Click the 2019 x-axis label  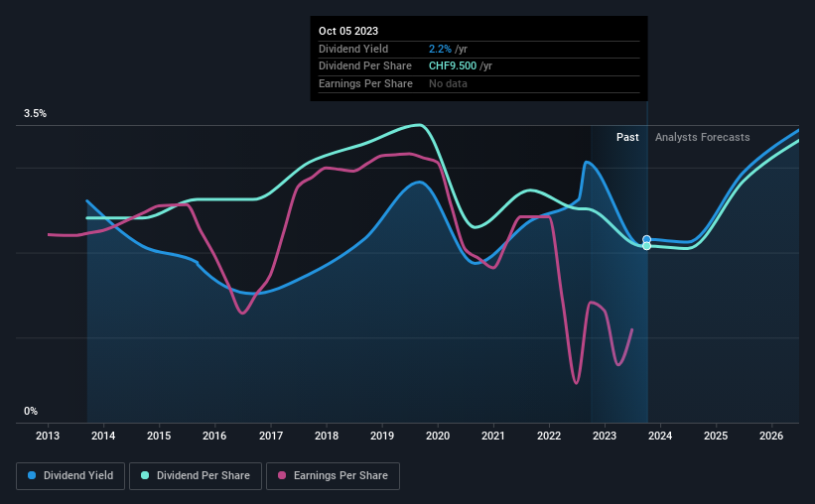pyautogui.click(x=382, y=436)
